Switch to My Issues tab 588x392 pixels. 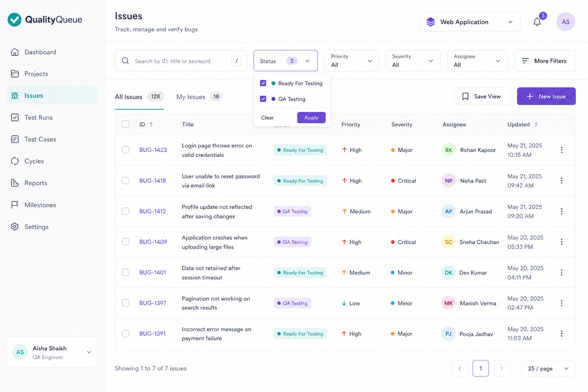point(199,97)
